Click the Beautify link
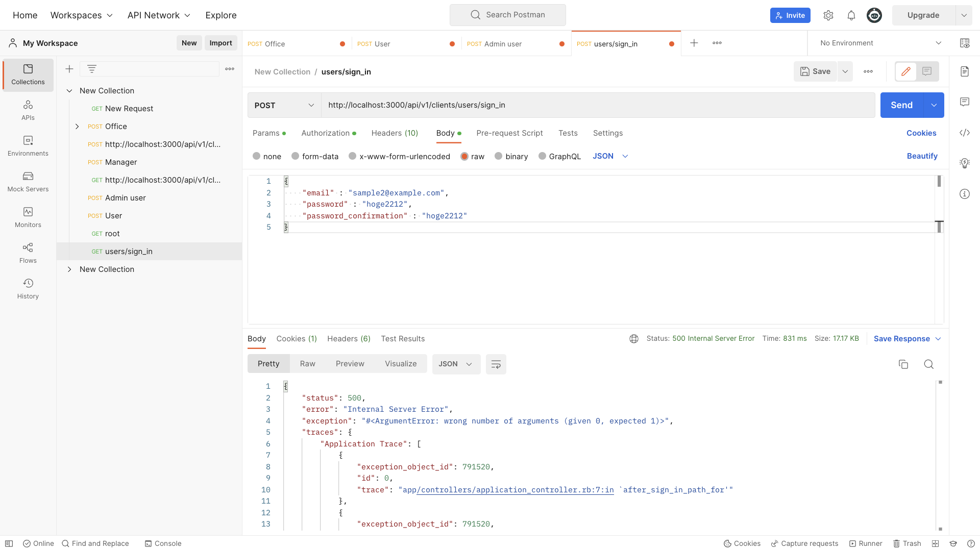 pos(922,156)
